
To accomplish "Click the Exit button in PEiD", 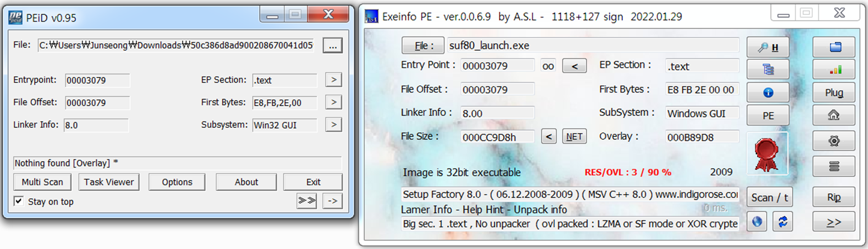I will [x=313, y=182].
